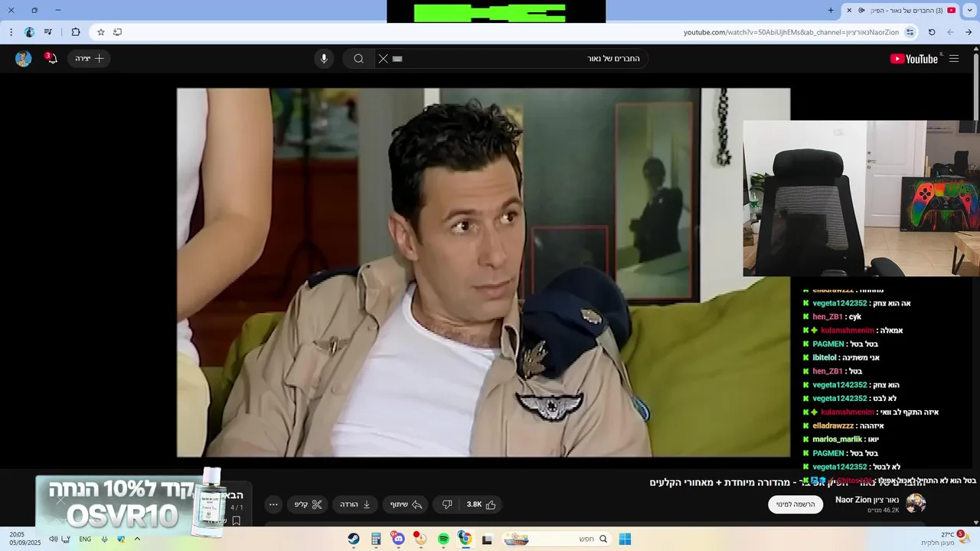Open the ENG language indicator

point(85,539)
